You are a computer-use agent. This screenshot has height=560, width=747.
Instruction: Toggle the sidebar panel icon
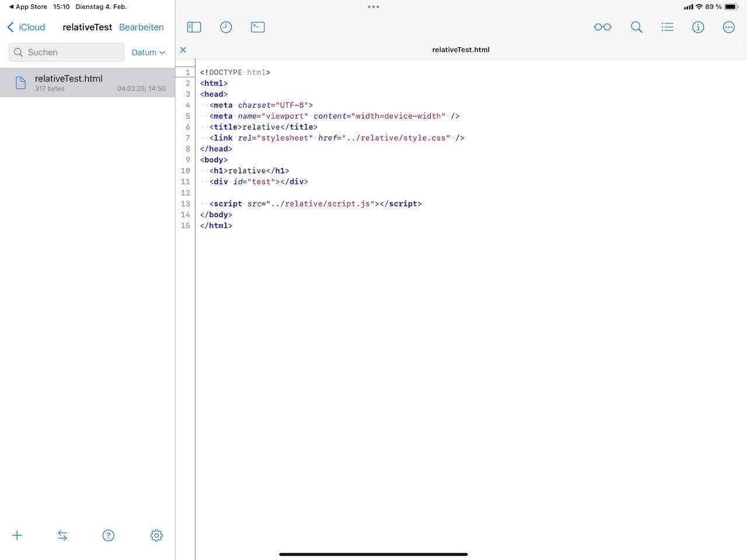tap(194, 27)
